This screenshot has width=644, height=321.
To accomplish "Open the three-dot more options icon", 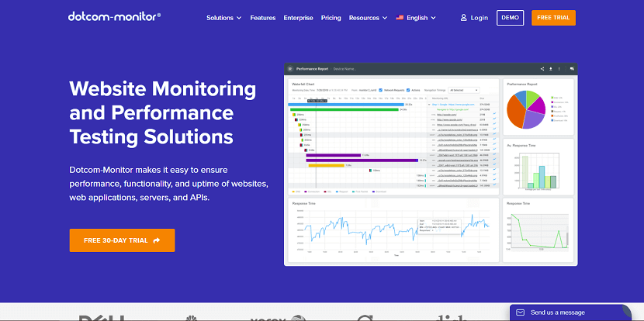I will pyautogui.click(x=559, y=69).
